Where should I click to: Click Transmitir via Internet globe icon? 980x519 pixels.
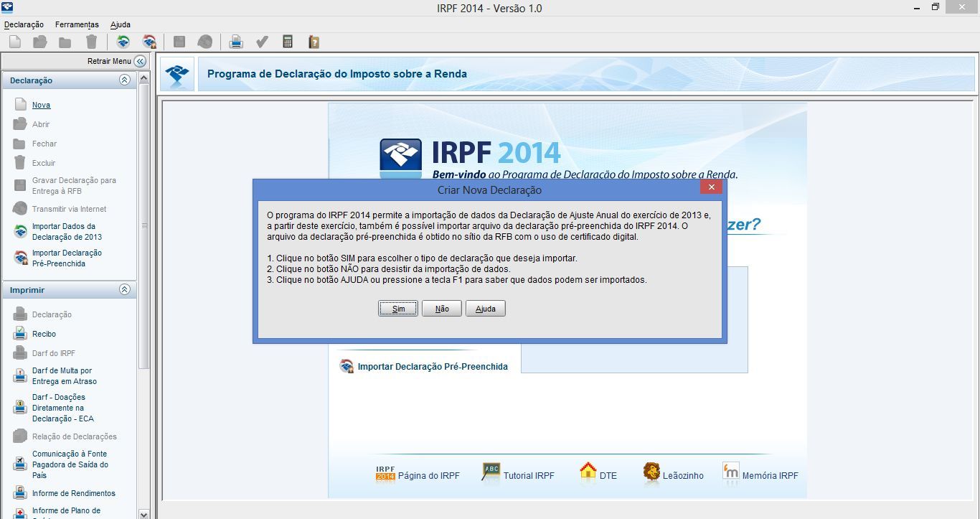(x=20, y=209)
